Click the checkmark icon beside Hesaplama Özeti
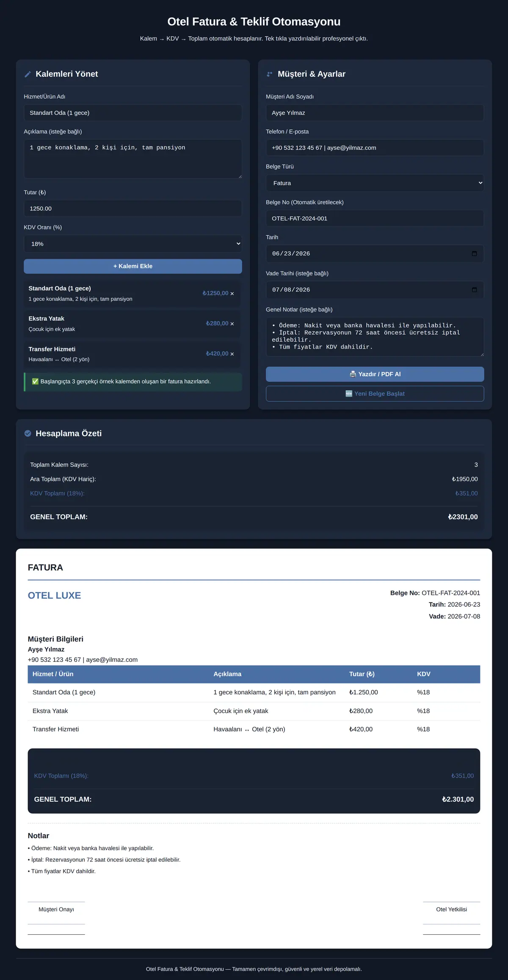This screenshot has height=980, width=508. [x=28, y=433]
